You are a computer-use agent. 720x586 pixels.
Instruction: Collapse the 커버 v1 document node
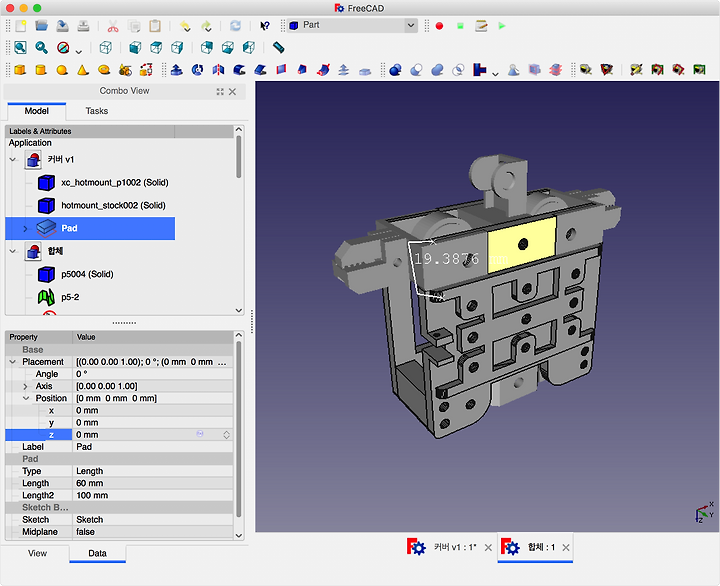tap(13, 160)
